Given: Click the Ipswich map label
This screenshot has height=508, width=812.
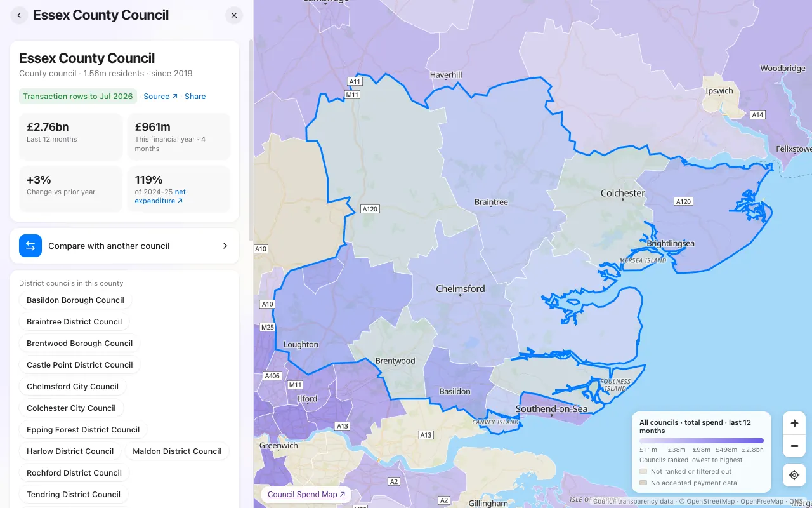Looking at the screenshot, I should 719,91.
